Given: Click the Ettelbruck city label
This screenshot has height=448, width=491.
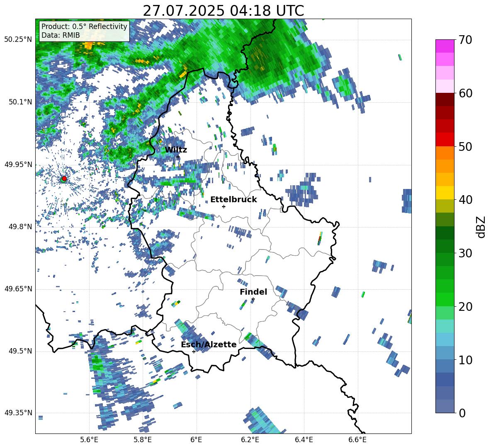Looking at the screenshot, I should point(233,200).
